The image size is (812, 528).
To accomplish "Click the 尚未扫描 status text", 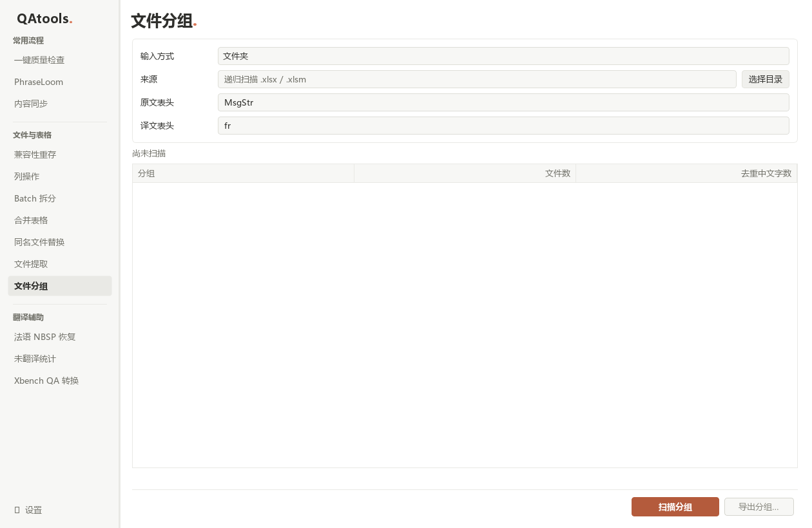I will tap(149, 153).
